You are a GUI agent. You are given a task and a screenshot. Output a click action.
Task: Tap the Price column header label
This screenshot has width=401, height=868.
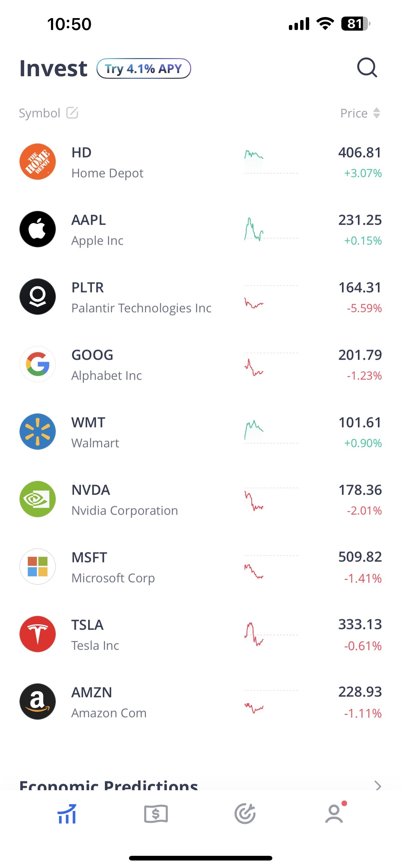[354, 113]
